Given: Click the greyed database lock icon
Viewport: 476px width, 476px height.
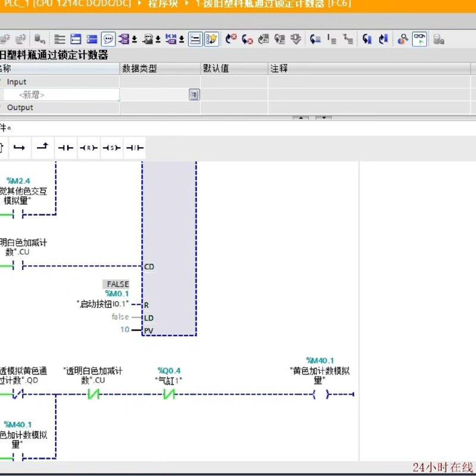Looking at the screenshot, I should (439, 39).
